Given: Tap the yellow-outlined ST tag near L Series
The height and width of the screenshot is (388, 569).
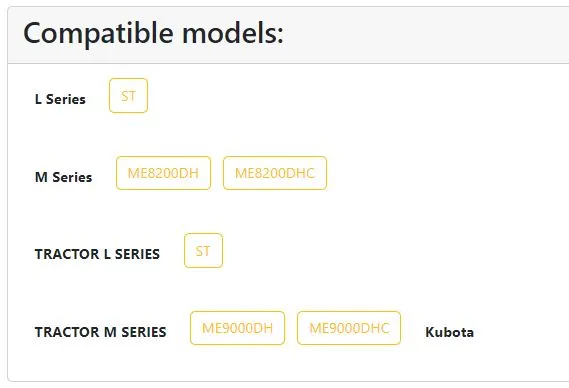Looking at the screenshot, I should (128, 95).
